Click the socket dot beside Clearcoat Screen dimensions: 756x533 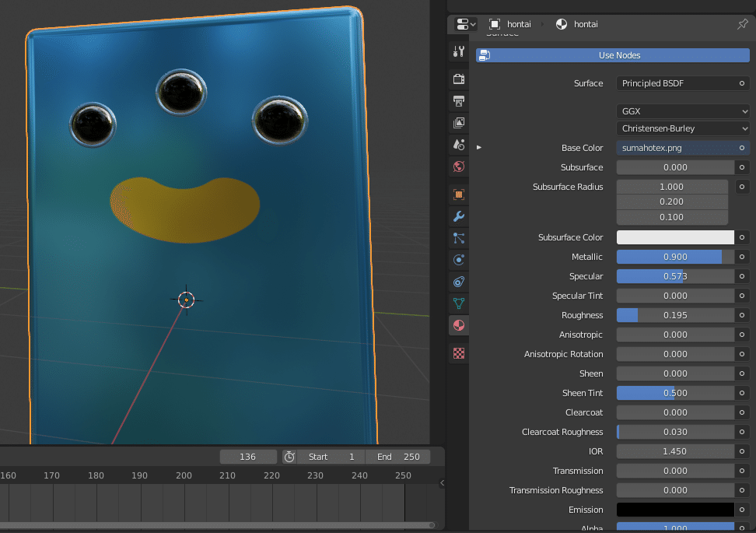click(x=742, y=412)
